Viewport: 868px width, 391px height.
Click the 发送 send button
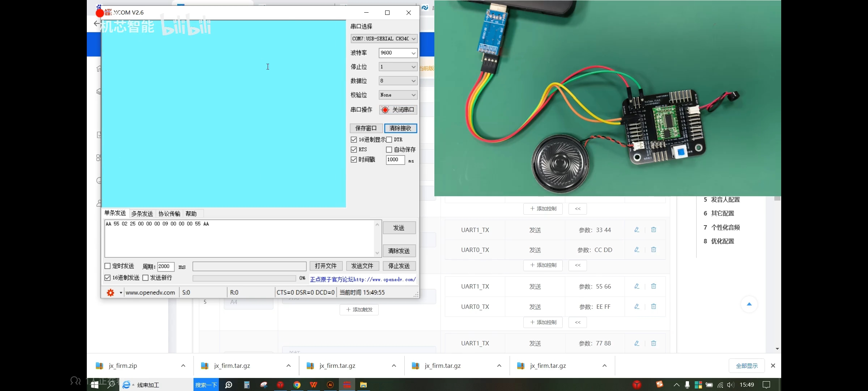point(399,227)
